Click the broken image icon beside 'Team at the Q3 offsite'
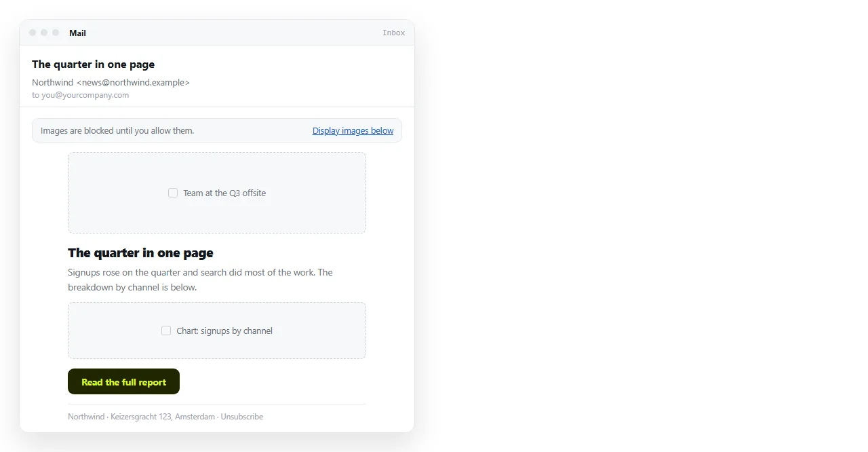 click(x=173, y=193)
